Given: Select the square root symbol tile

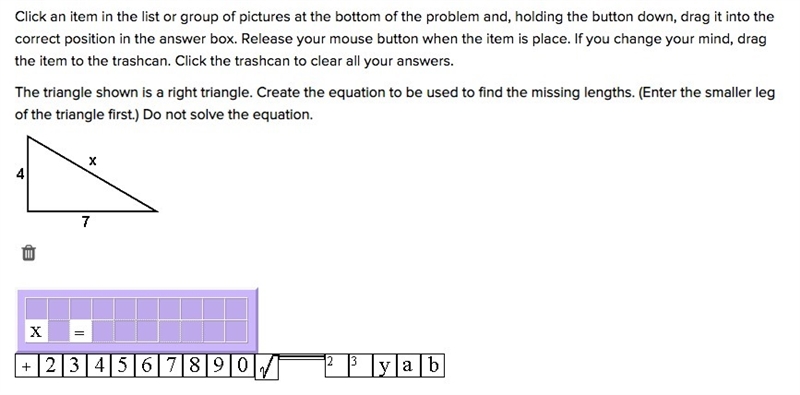Looking at the screenshot, I should point(267,367).
